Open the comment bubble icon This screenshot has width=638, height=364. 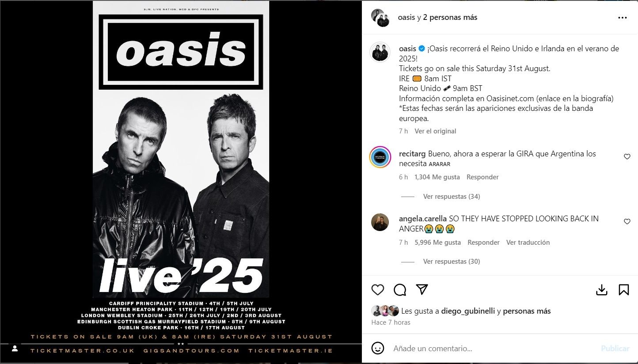[x=400, y=290]
